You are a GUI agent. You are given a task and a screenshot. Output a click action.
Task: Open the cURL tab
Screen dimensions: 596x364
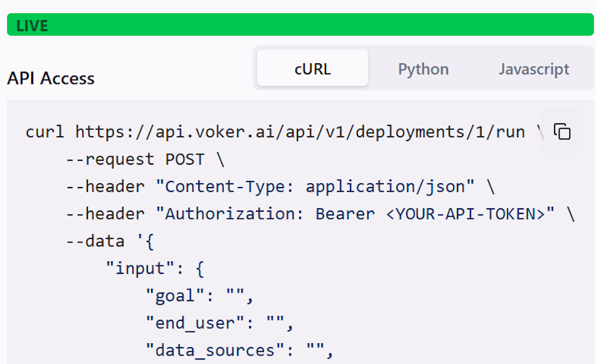[313, 69]
